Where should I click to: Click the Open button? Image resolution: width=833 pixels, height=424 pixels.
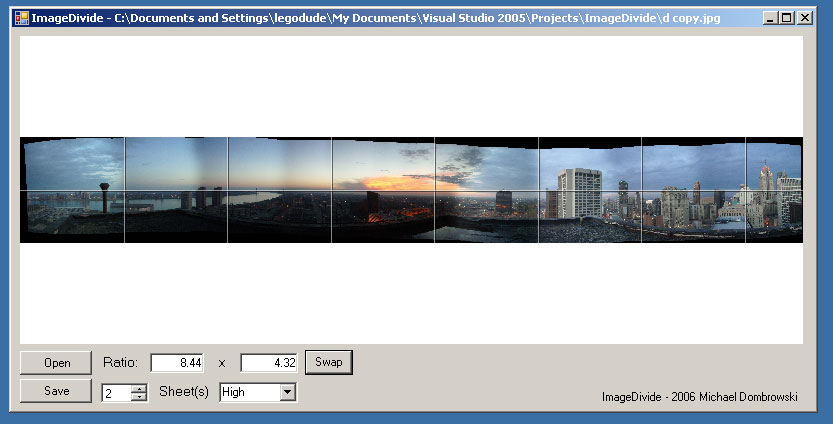pyautogui.click(x=56, y=363)
